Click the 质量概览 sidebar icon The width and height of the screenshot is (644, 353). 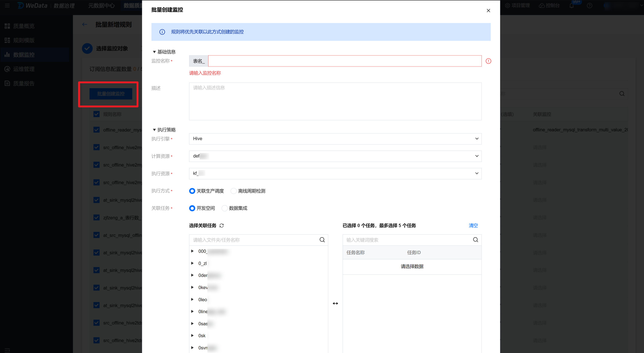pyautogui.click(x=7, y=26)
